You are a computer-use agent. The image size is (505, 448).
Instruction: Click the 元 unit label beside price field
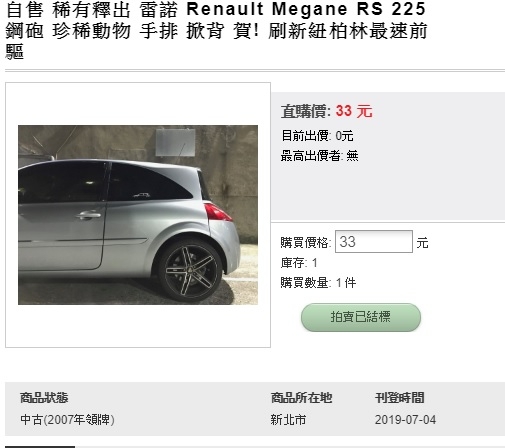click(422, 243)
